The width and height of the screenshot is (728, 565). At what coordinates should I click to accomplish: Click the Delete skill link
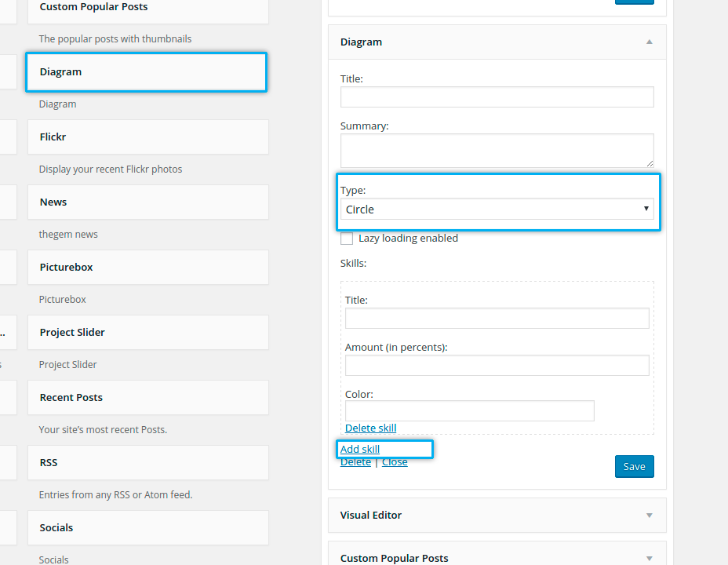coord(370,428)
